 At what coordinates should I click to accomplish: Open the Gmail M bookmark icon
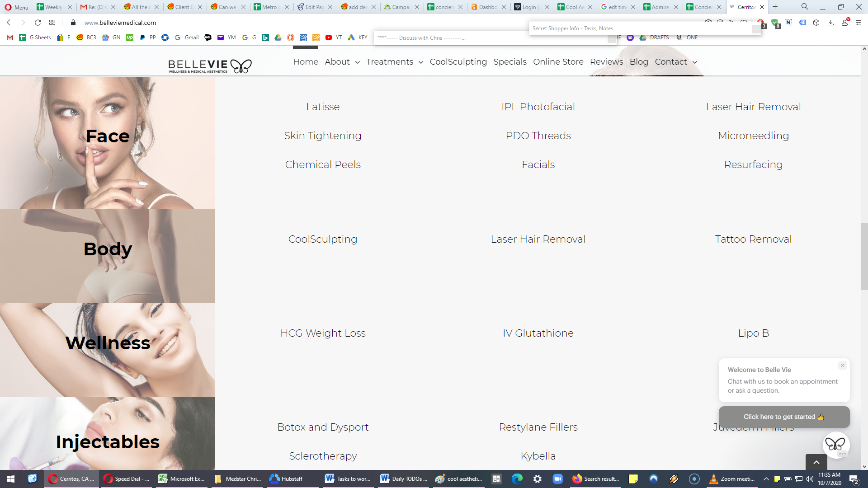pyautogui.click(x=10, y=38)
